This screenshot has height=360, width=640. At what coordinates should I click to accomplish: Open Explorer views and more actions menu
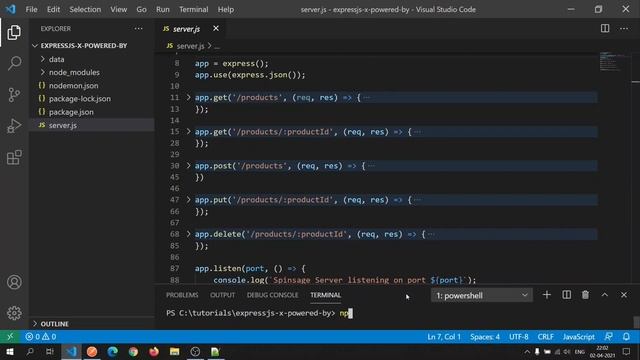tap(138, 29)
